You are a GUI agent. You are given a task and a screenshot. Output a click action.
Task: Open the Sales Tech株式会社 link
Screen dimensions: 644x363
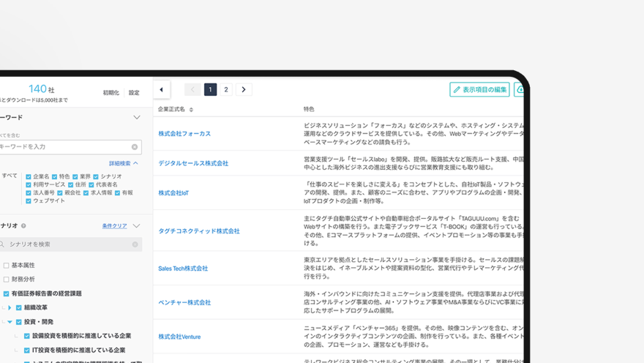point(183,269)
